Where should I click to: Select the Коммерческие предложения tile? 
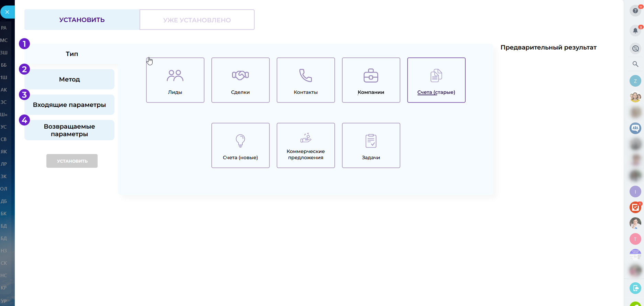306,145
